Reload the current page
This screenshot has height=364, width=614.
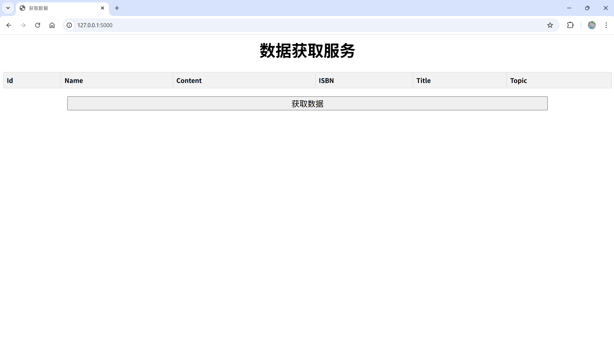coord(38,25)
